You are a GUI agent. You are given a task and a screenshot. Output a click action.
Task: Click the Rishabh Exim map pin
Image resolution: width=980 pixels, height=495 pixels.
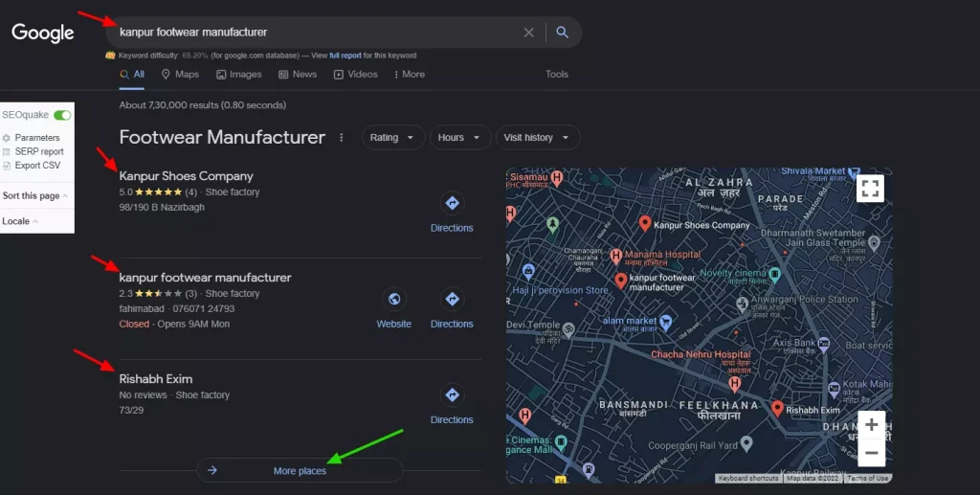777,409
